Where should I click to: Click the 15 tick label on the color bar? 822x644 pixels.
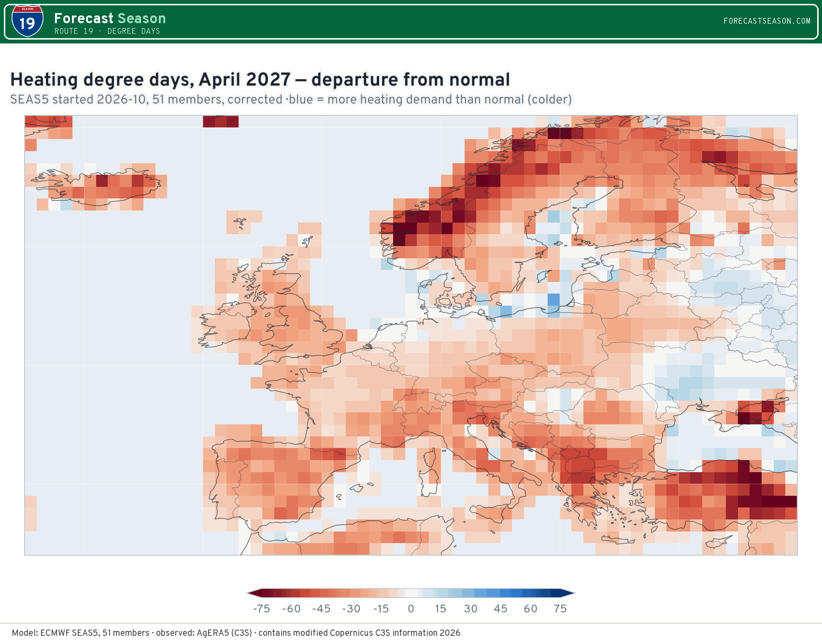click(x=440, y=609)
